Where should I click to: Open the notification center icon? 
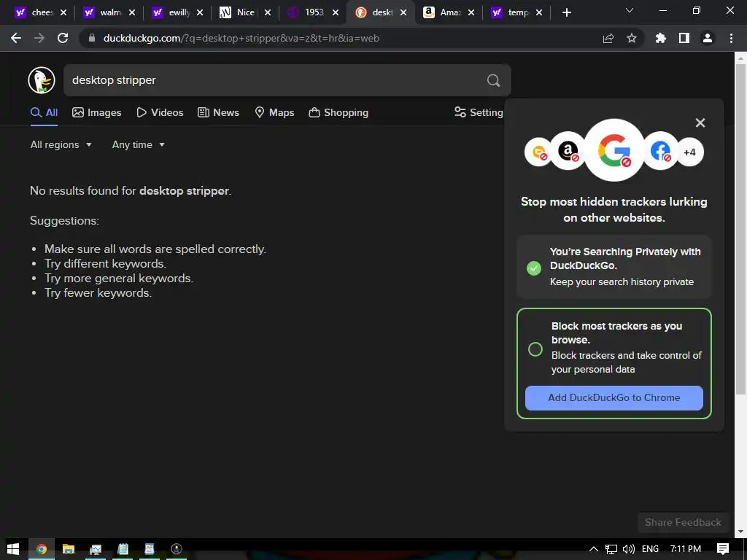click(723, 549)
